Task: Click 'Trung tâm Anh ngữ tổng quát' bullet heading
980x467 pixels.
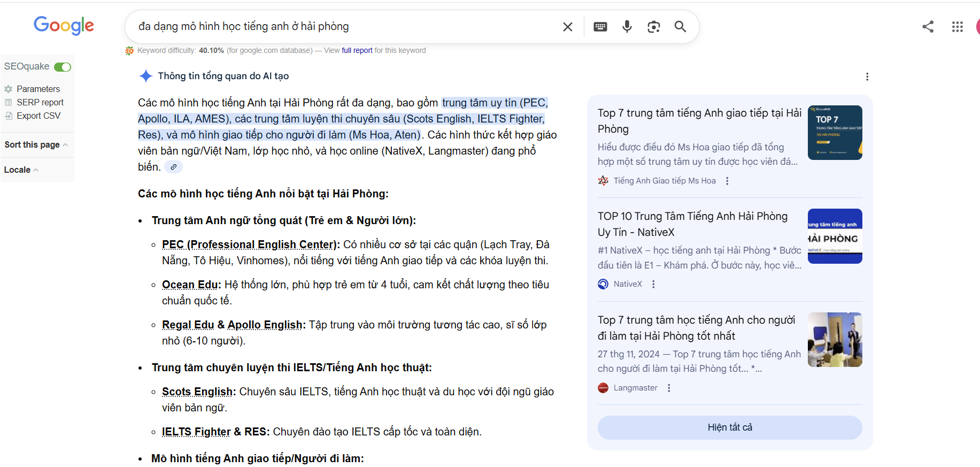Action: tap(284, 220)
